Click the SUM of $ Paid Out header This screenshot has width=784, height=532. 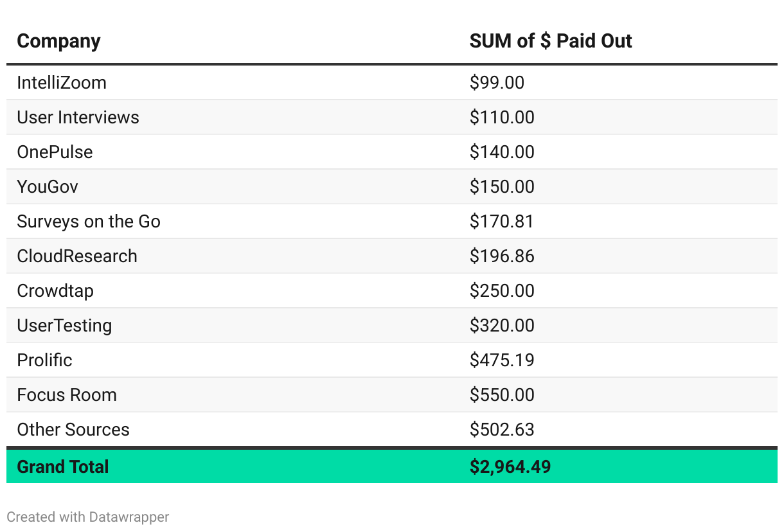[550, 41]
